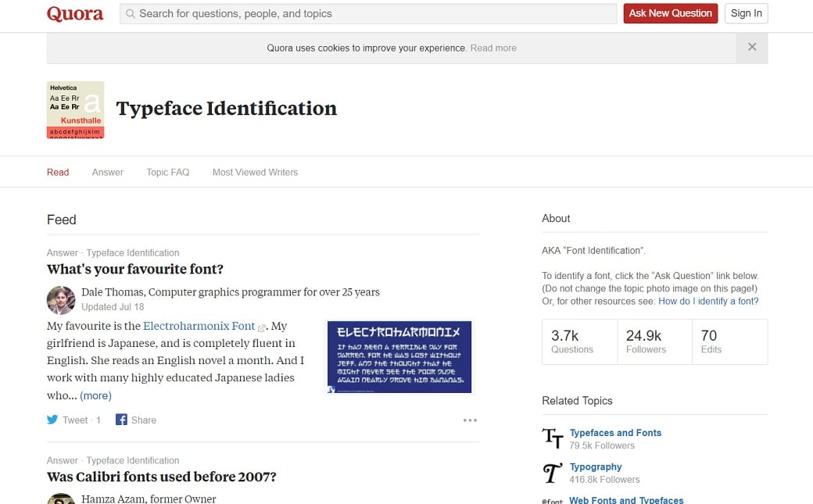Open "How do I identify a font?" link
Screen dimensions: 813x504
coord(708,301)
